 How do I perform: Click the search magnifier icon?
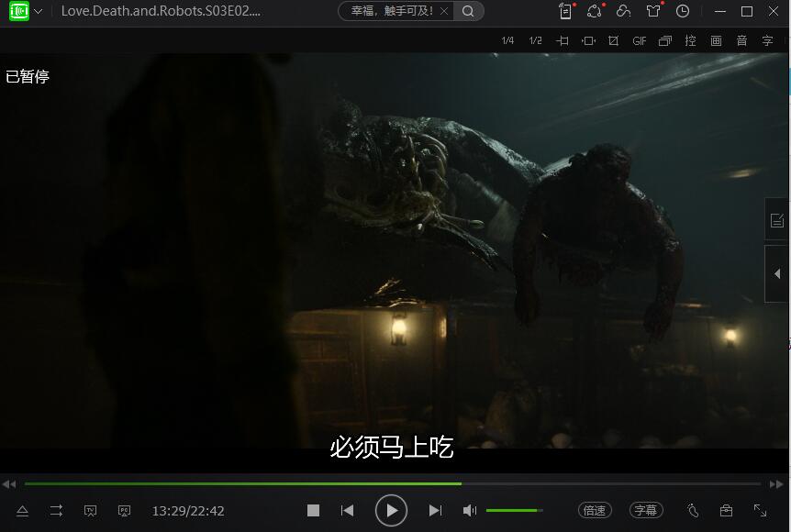(x=468, y=12)
